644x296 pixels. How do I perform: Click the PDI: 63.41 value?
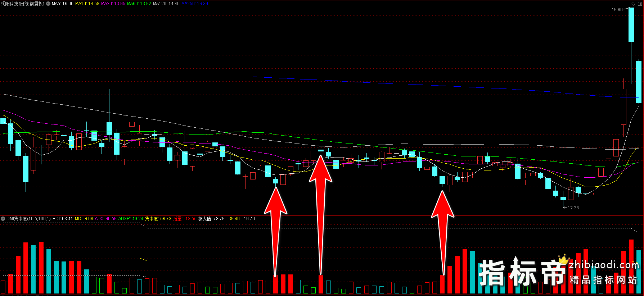click(x=63, y=219)
